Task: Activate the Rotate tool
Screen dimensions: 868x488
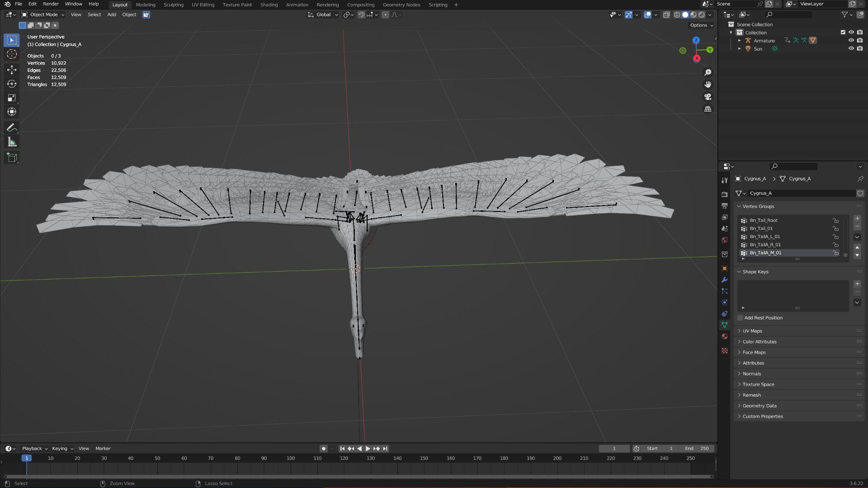Action: 12,84
